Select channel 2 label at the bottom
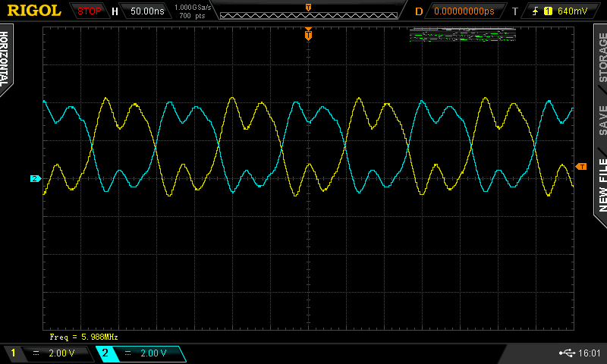The width and height of the screenshot is (607, 364). click(x=105, y=353)
